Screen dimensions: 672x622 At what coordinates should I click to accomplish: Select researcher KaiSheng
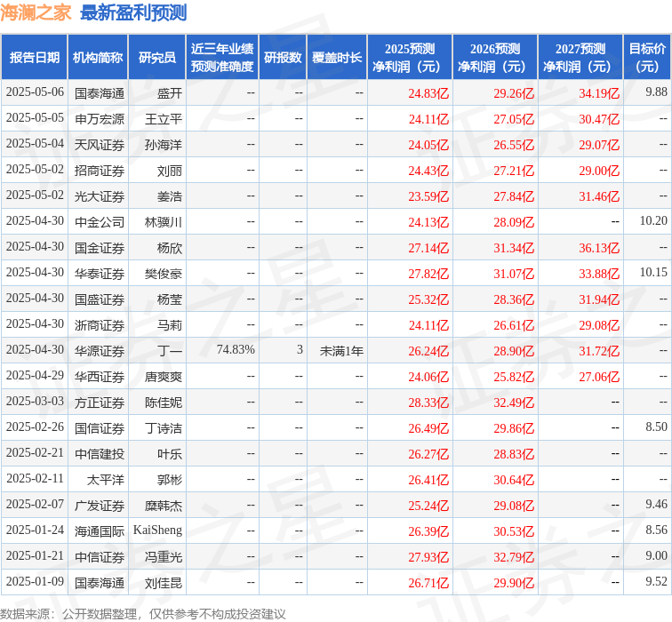[157, 530]
